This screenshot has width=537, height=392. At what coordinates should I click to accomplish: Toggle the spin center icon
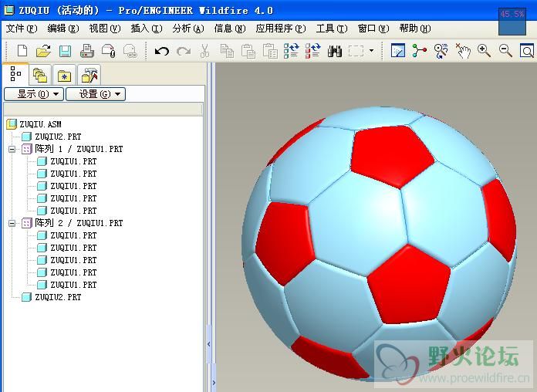coord(420,51)
